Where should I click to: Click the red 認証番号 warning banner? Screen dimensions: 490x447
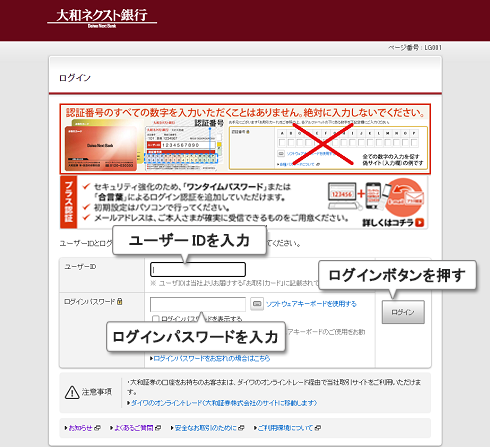(245, 139)
